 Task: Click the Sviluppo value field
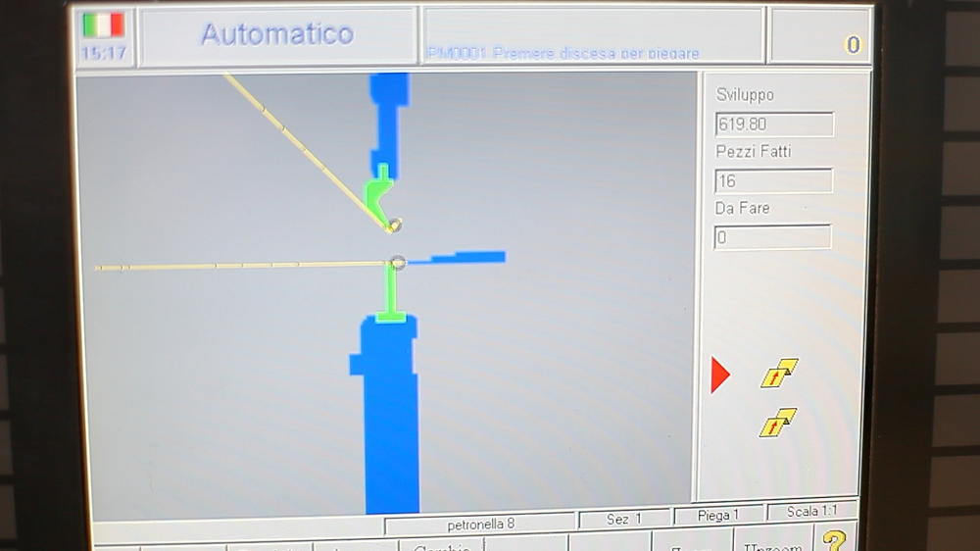774,125
